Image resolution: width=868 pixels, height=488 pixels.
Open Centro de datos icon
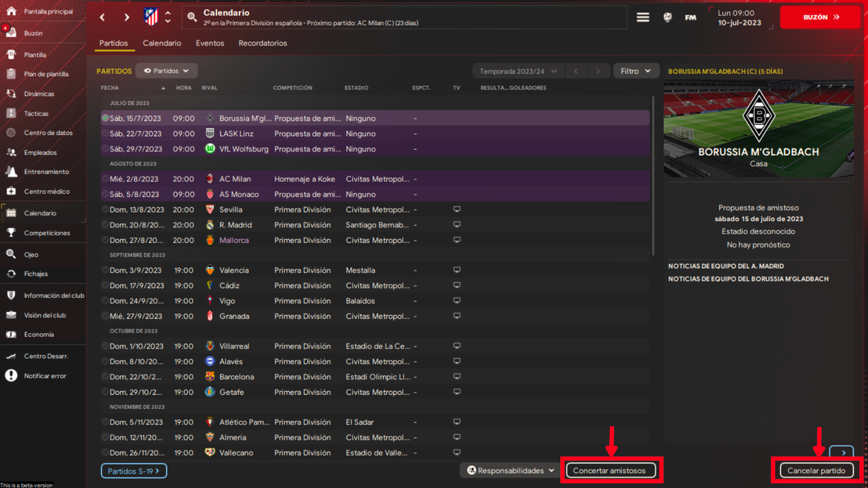point(11,133)
